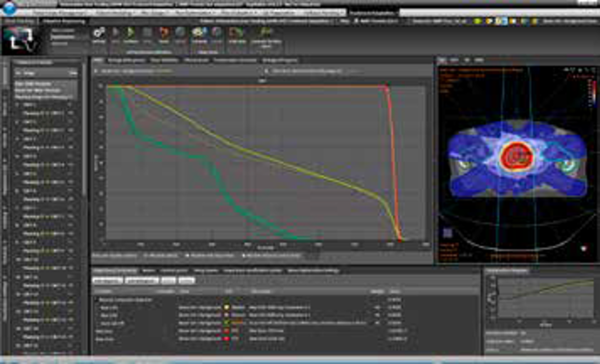Expand the first item in the left tree
The height and width of the screenshot is (364, 600).
tap(17, 105)
